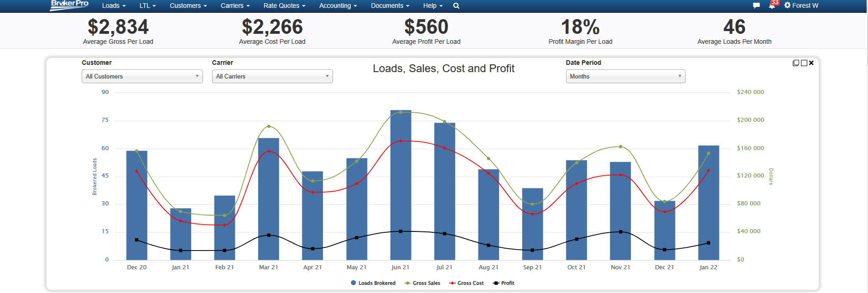Click the BrokerPro logo
Image resolution: width=868 pixels, height=293 pixels.
pos(69,5)
